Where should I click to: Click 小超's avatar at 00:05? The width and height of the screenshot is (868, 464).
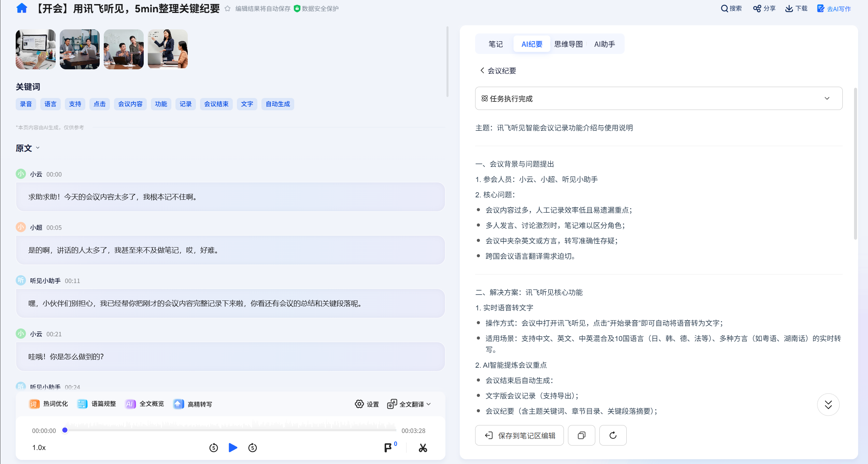click(21, 227)
